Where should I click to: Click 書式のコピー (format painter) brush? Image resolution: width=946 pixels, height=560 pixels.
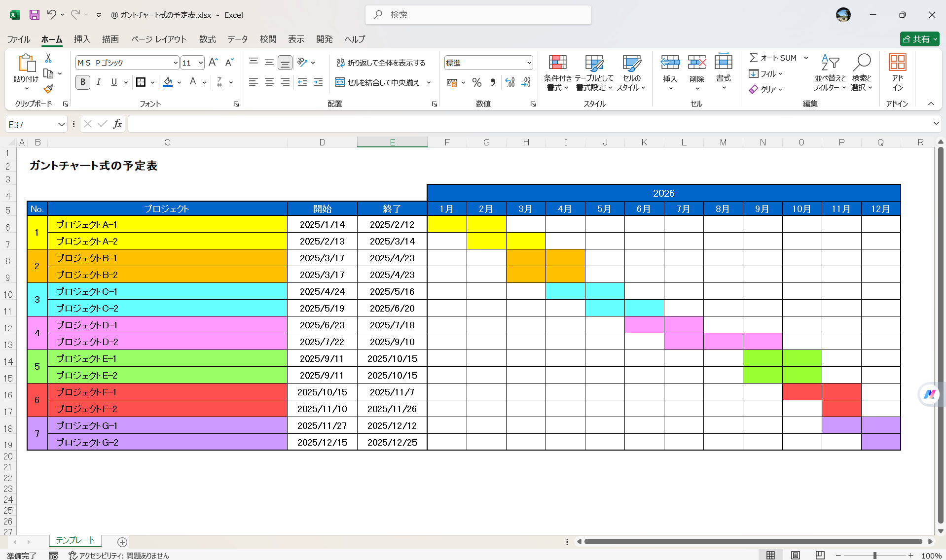pos(48,89)
